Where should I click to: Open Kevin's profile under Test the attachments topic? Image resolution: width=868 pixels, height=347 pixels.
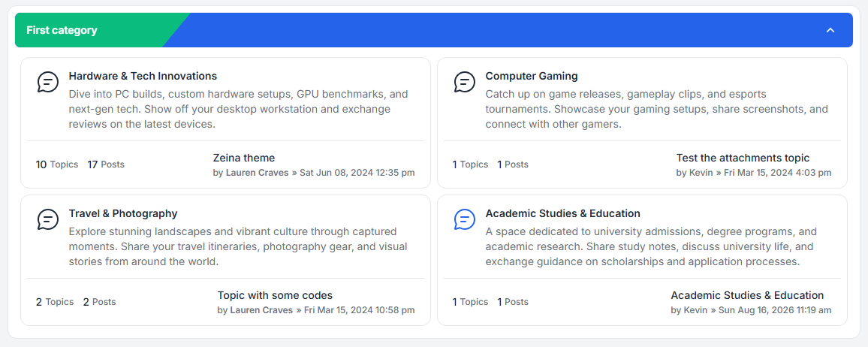[x=701, y=173]
